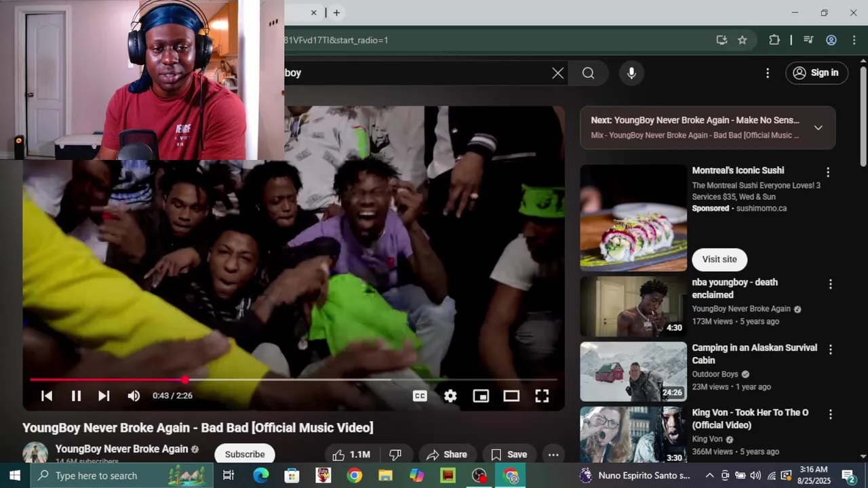Clear the YouTube search box

[557, 73]
